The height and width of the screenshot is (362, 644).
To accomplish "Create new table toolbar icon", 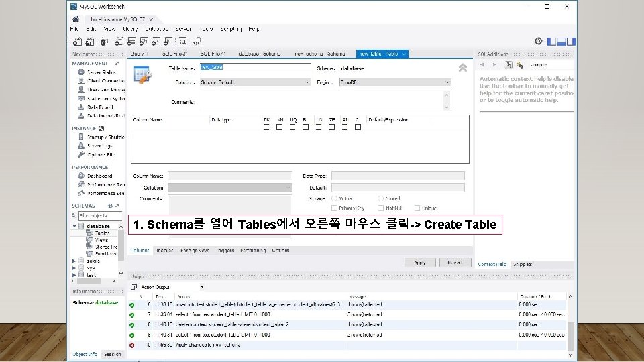I will point(131,41).
